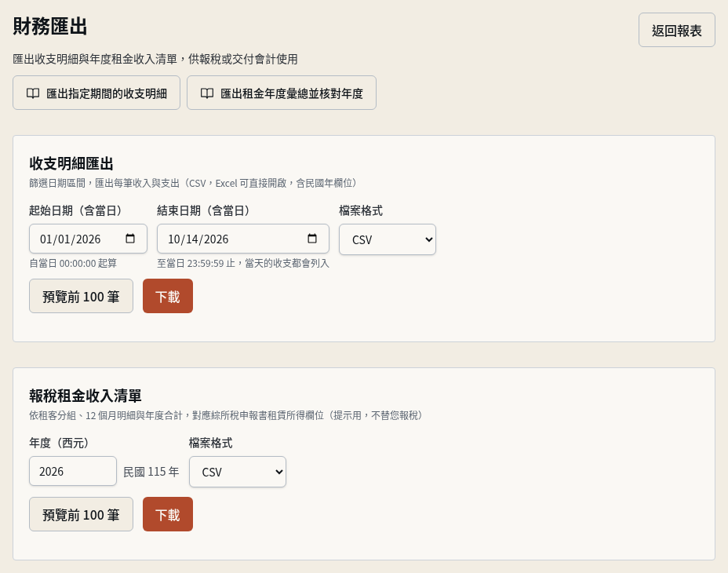Click the 報稅租金收入清單 section title
Image resolution: width=728 pixels, height=573 pixels.
tap(86, 396)
